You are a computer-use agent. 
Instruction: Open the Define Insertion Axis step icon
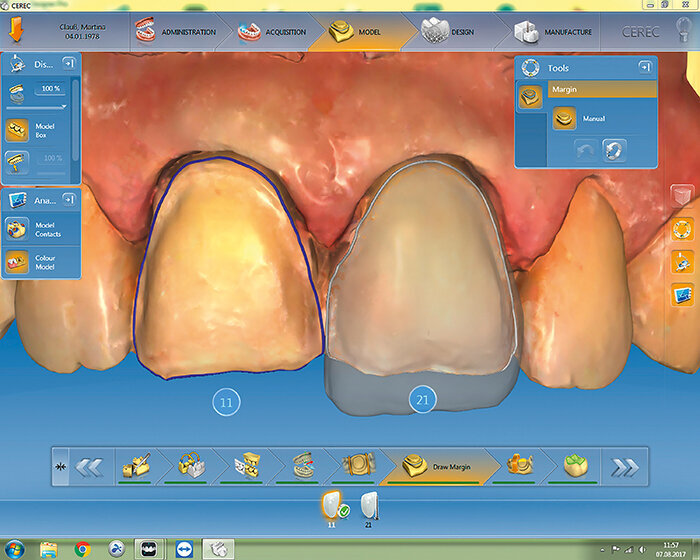click(x=520, y=466)
